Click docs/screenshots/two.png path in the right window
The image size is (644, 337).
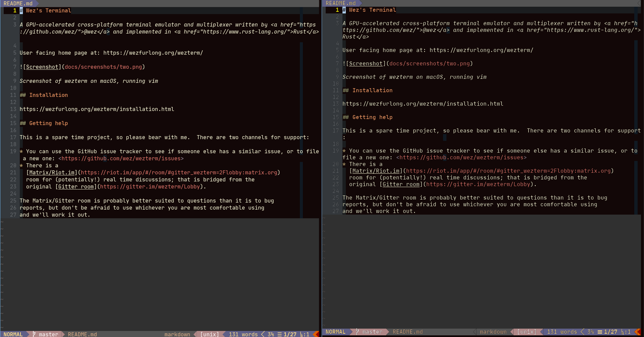[430, 63]
